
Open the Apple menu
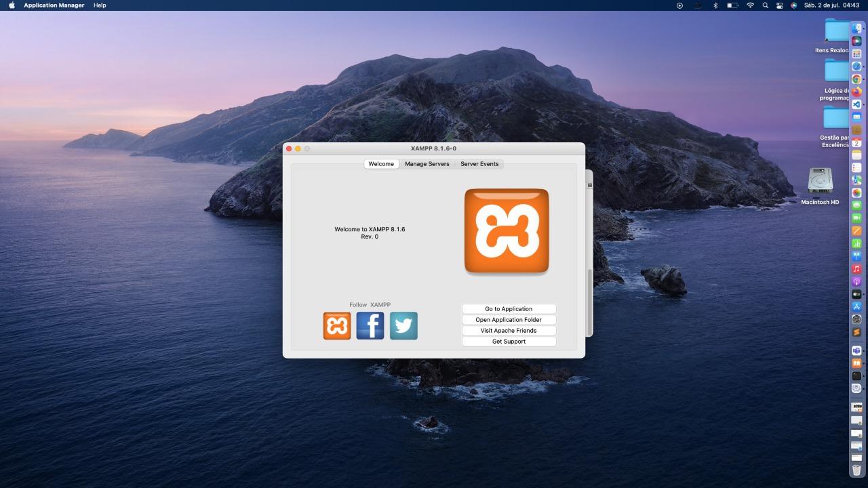point(12,5)
